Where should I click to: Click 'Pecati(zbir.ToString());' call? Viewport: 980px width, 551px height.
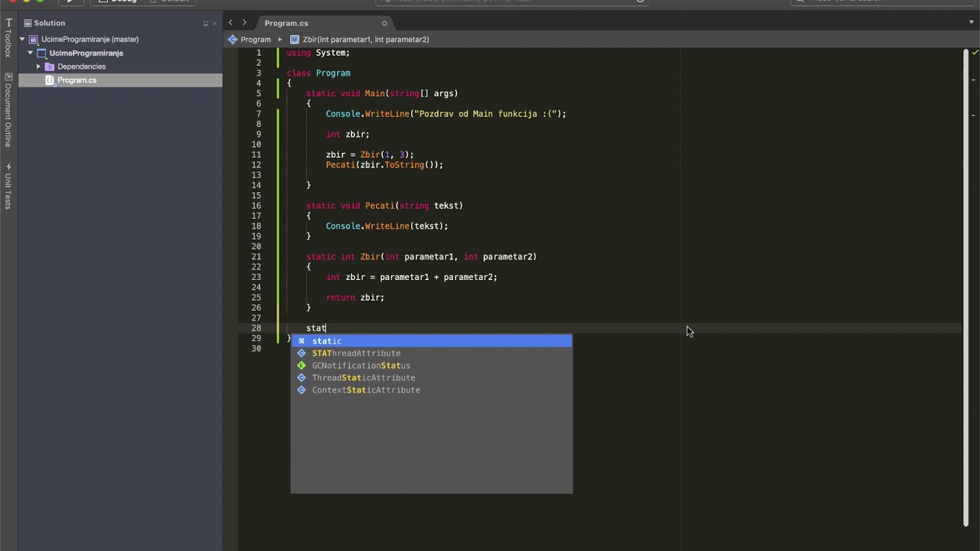(384, 165)
